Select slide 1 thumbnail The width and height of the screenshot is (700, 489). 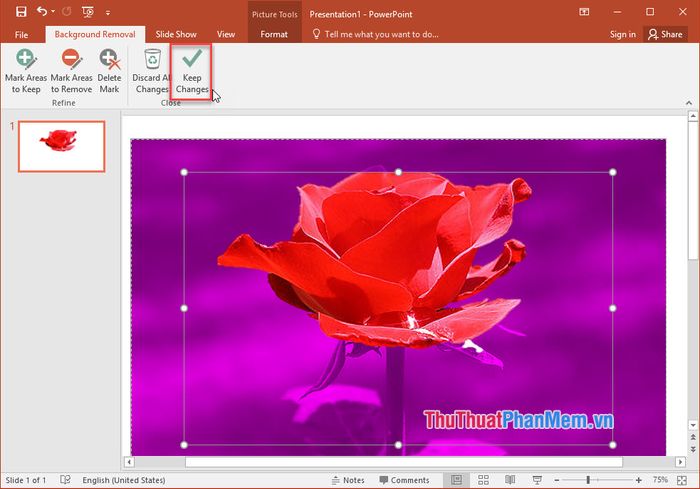(x=62, y=146)
